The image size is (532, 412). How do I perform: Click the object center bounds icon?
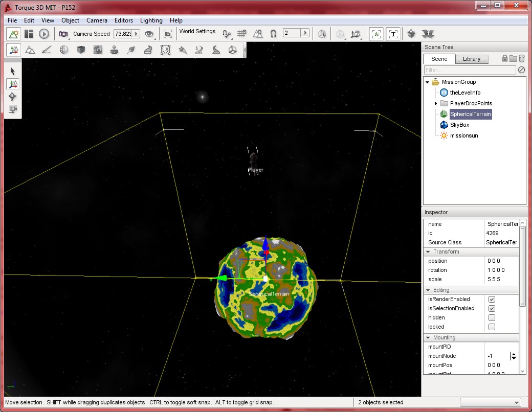(340, 34)
